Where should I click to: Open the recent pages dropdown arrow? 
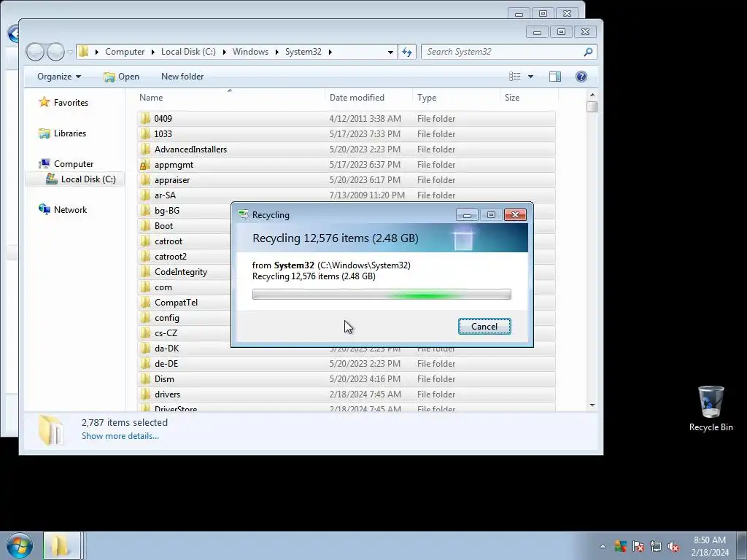[70, 52]
